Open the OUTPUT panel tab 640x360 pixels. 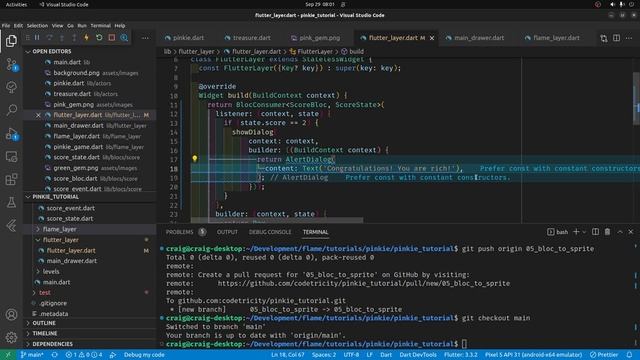pyautogui.click(x=227, y=232)
